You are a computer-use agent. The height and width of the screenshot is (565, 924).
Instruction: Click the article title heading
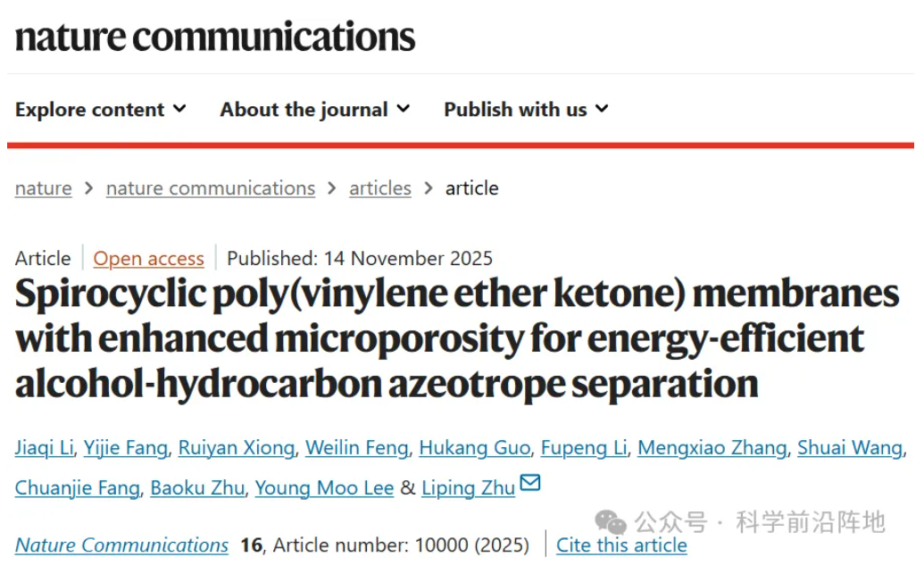pos(457,339)
